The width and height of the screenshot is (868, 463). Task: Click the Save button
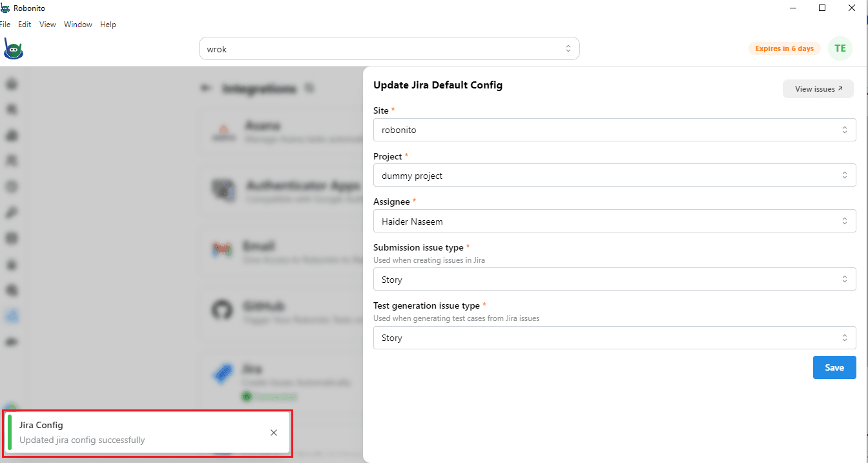(x=834, y=367)
